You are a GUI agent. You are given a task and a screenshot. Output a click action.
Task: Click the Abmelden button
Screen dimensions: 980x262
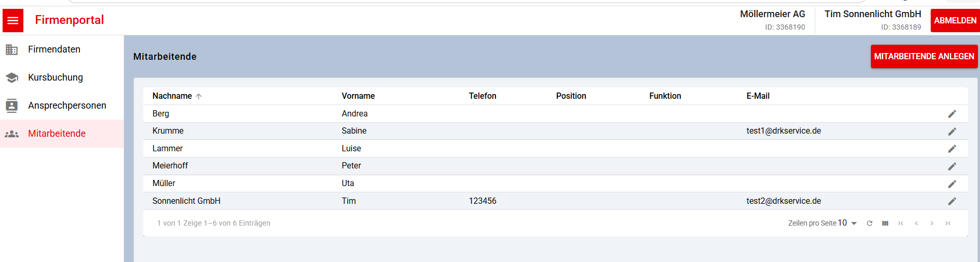point(955,21)
